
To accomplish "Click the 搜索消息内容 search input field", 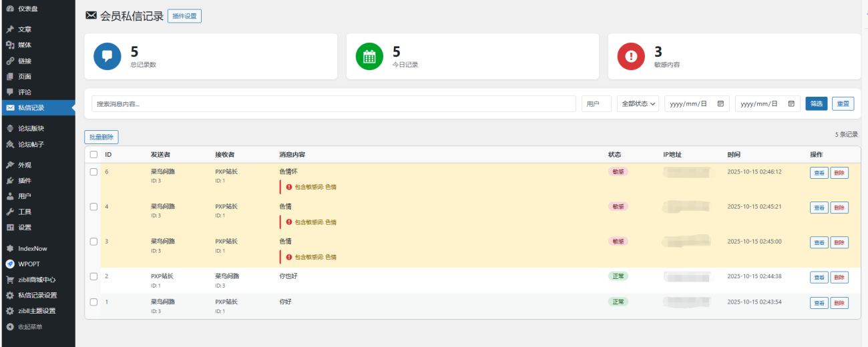I will coord(334,104).
